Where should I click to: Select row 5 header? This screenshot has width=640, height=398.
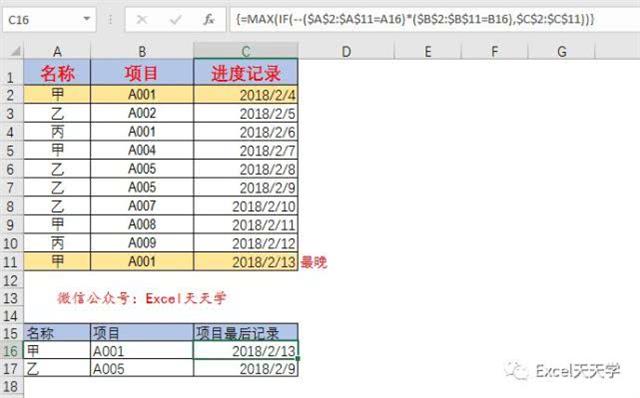click(11, 151)
